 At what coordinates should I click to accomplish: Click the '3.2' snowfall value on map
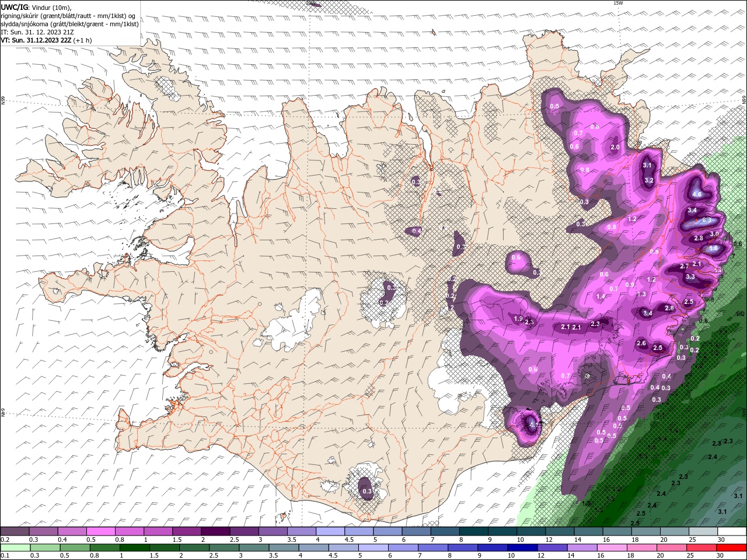pyautogui.click(x=648, y=180)
